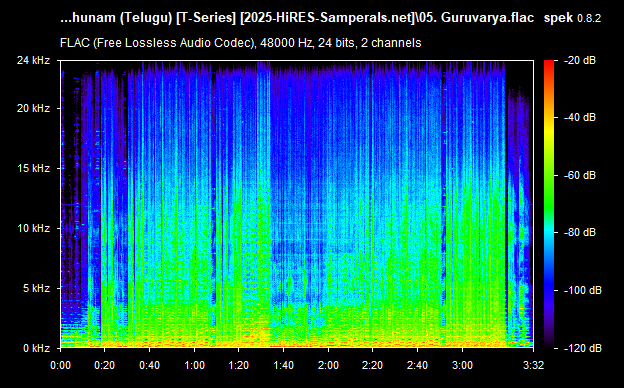
Task: Click the 24 kHz frequency axis label
Action: (33, 60)
